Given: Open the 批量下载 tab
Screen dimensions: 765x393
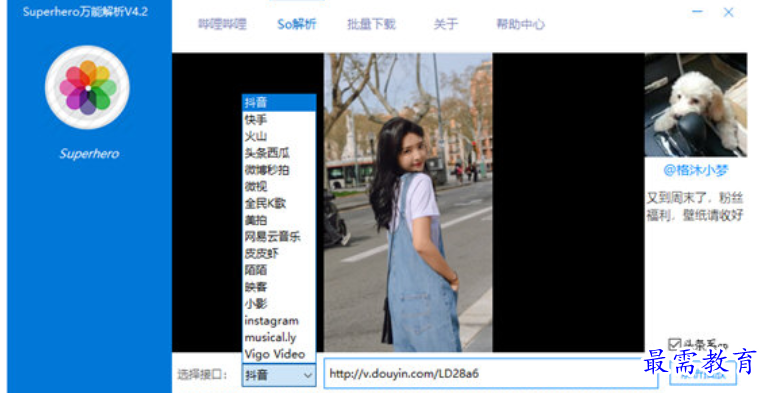Looking at the screenshot, I should pos(371,24).
